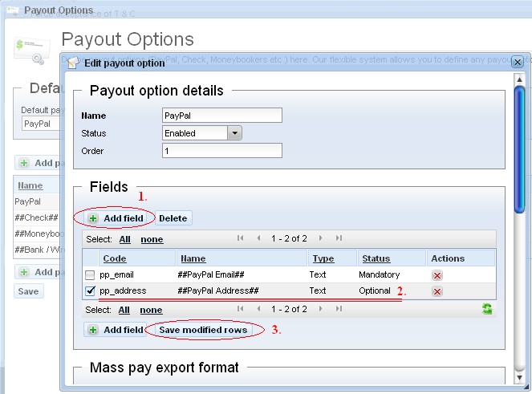532x394 pixels.
Task: Close the Edit payout option dialog
Action: click(x=518, y=62)
